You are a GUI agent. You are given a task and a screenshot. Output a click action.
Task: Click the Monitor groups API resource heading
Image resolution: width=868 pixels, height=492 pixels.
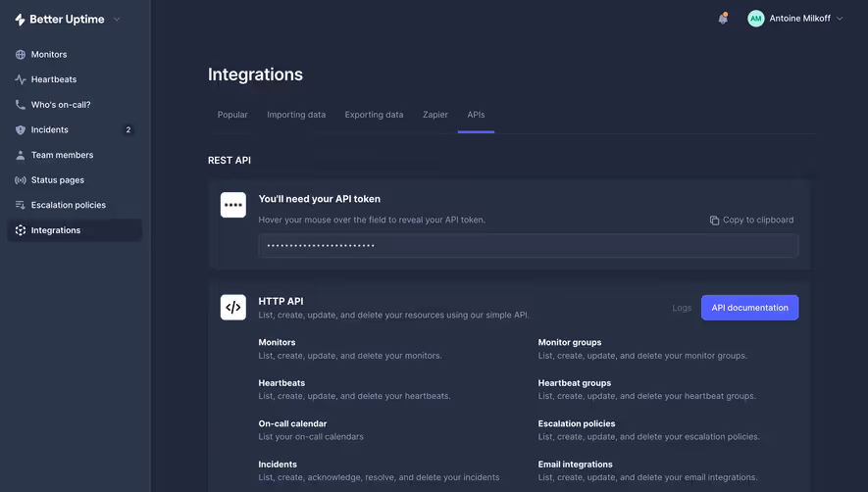pos(570,342)
